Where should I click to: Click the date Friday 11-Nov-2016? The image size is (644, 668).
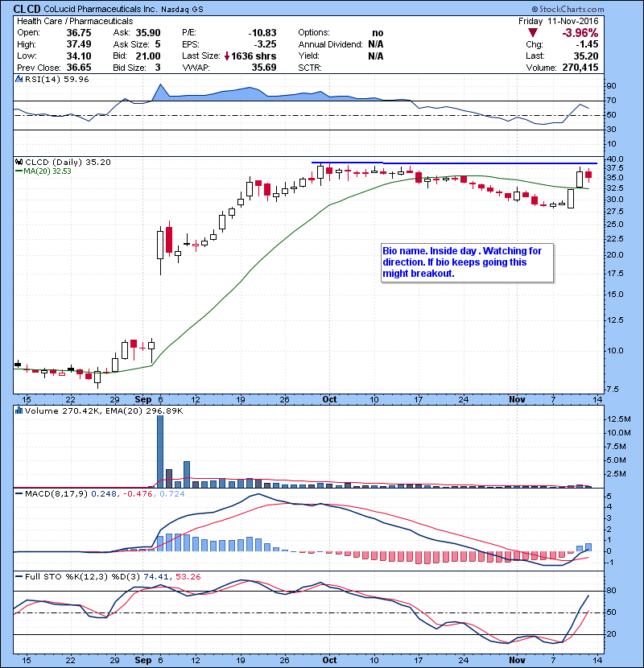click(559, 21)
